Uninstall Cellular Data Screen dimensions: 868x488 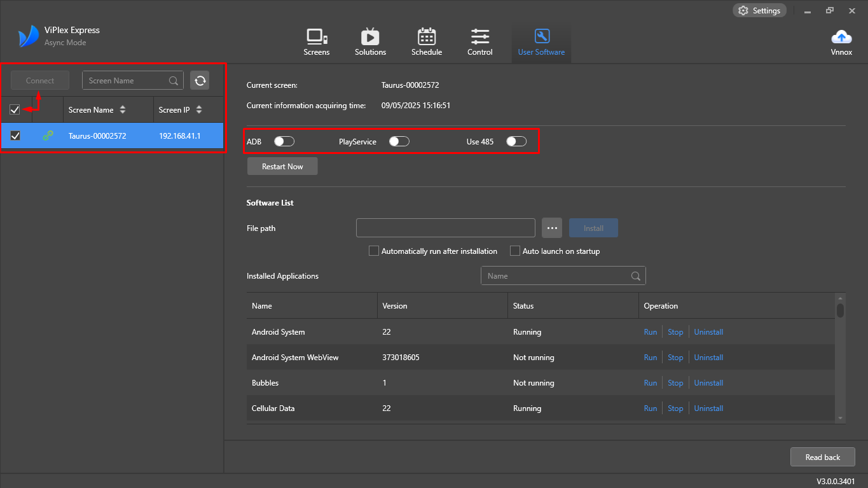(708, 408)
